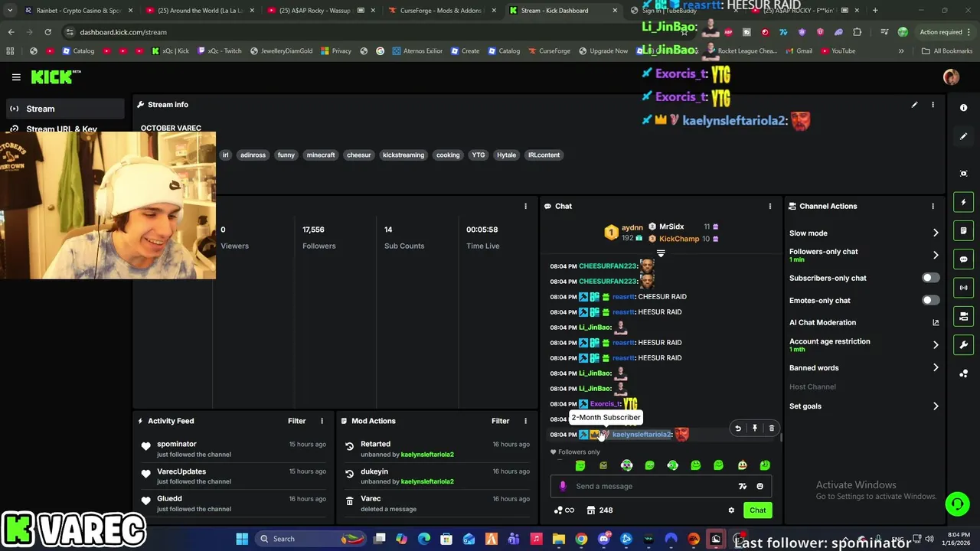Click the IRLcontent stream tag

point(544,155)
